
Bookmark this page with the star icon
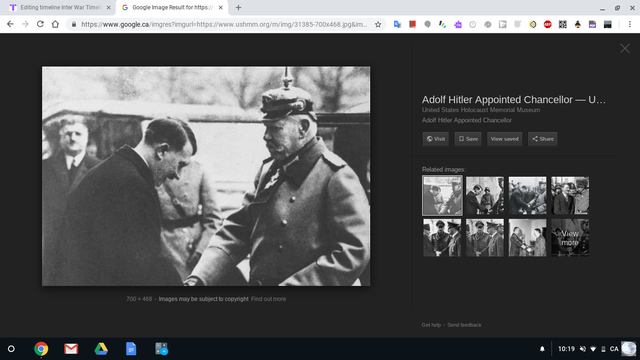coord(378,24)
